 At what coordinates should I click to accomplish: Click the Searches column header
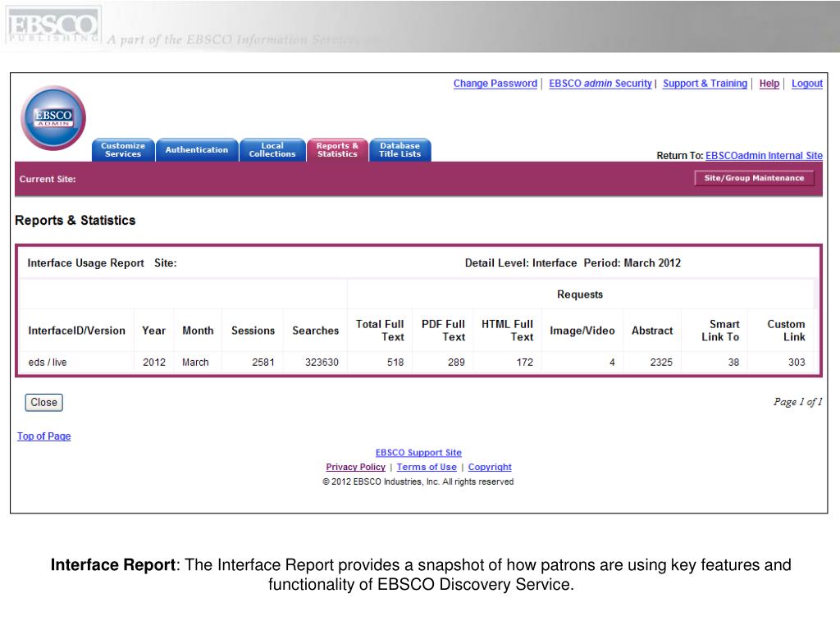(316, 331)
